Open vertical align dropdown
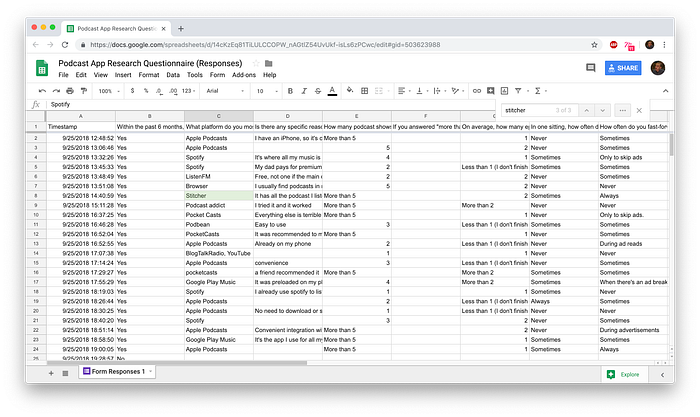Screen dimensions: 700x417 pyautogui.click(x=421, y=91)
